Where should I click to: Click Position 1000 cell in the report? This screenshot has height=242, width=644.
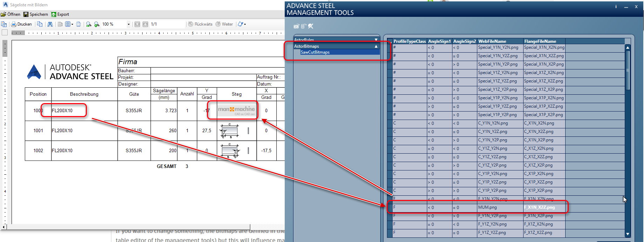coord(38,111)
